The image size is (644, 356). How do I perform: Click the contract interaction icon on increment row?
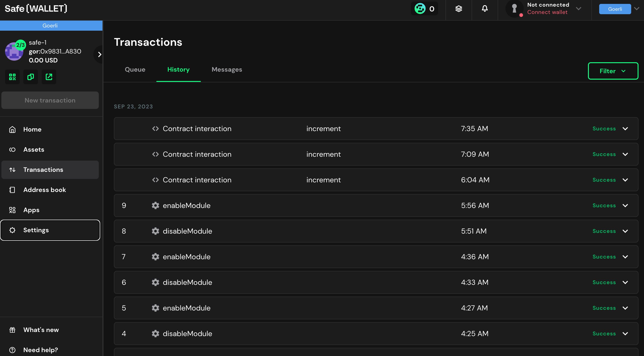[x=156, y=128]
